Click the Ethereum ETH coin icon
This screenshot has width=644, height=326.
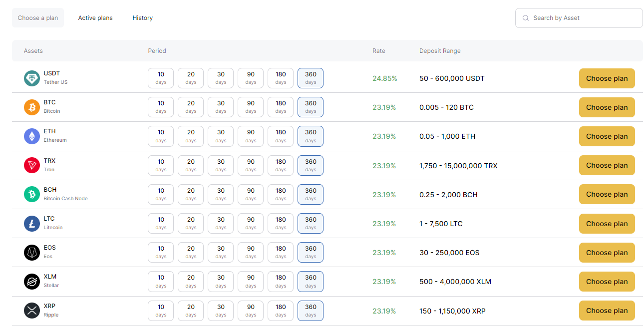pyautogui.click(x=32, y=136)
